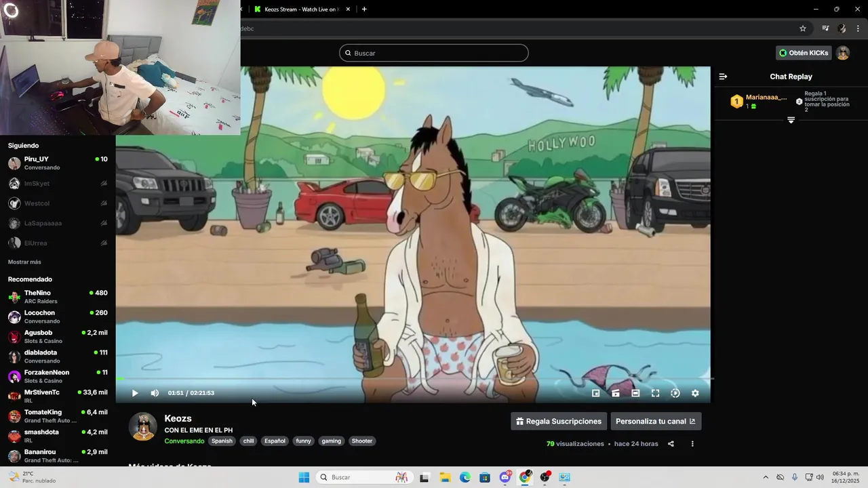Image resolution: width=868 pixels, height=488 pixels.
Task: Open MrStivenTc IRL channel
Action: click(58, 396)
